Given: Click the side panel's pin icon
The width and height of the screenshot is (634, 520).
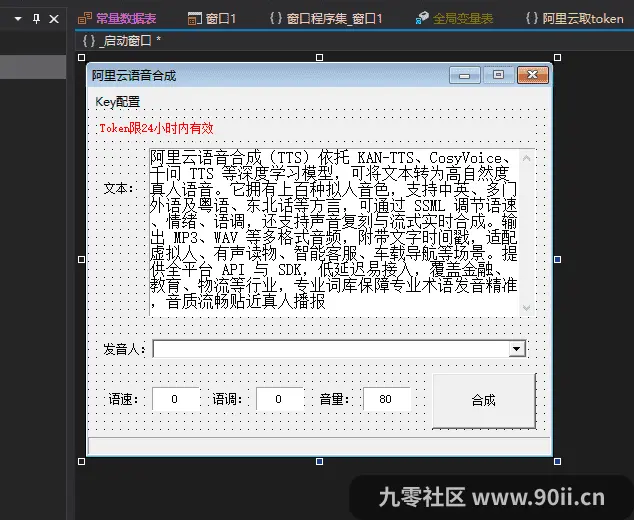Looking at the screenshot, I should [36, 19].
